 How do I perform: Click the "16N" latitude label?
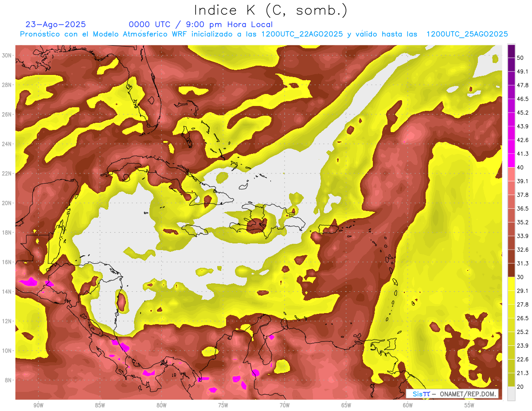(8, 262)
